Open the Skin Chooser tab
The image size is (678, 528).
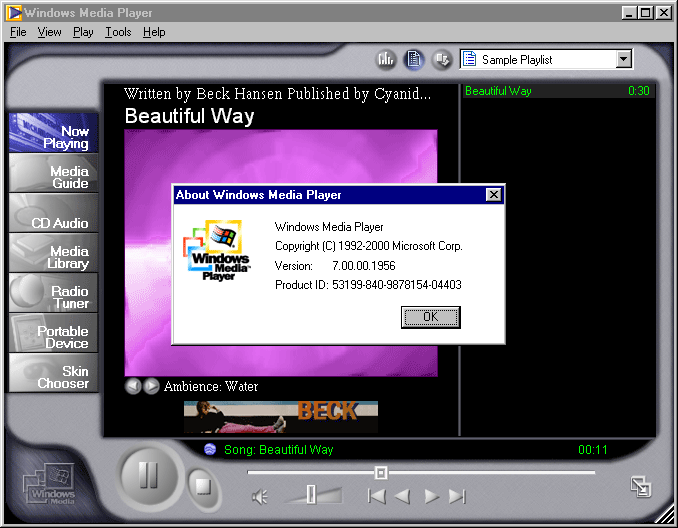(x=54, y=373)
